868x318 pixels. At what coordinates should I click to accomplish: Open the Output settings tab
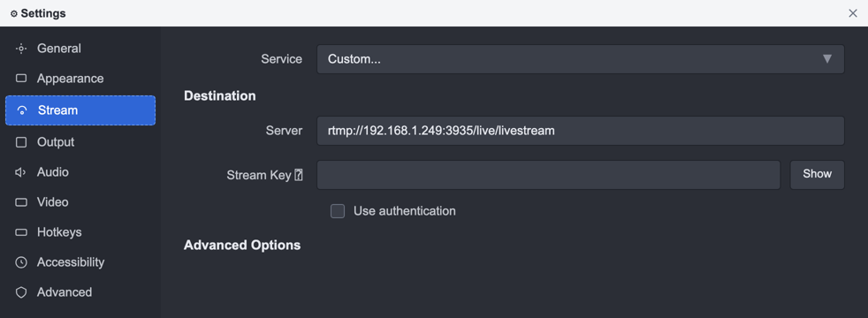(x=80, y=142)
